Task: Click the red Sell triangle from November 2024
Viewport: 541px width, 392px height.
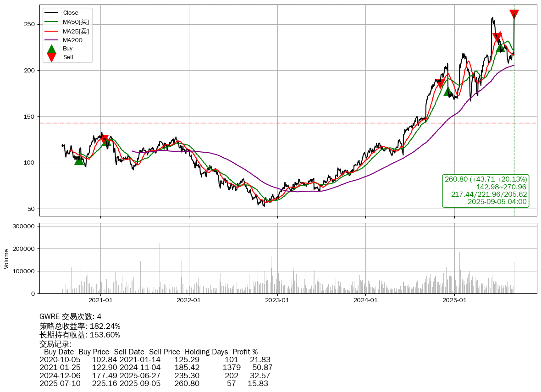Action: click(441, 84)
